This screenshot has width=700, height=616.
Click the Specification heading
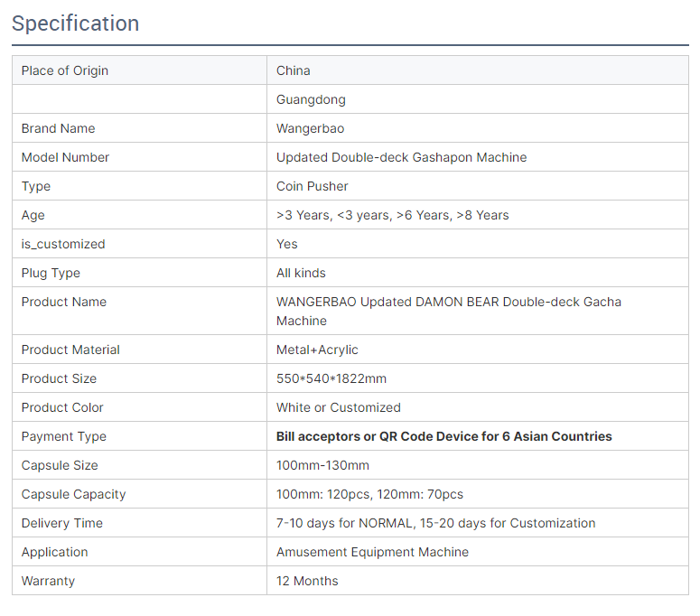coord(76,23)
